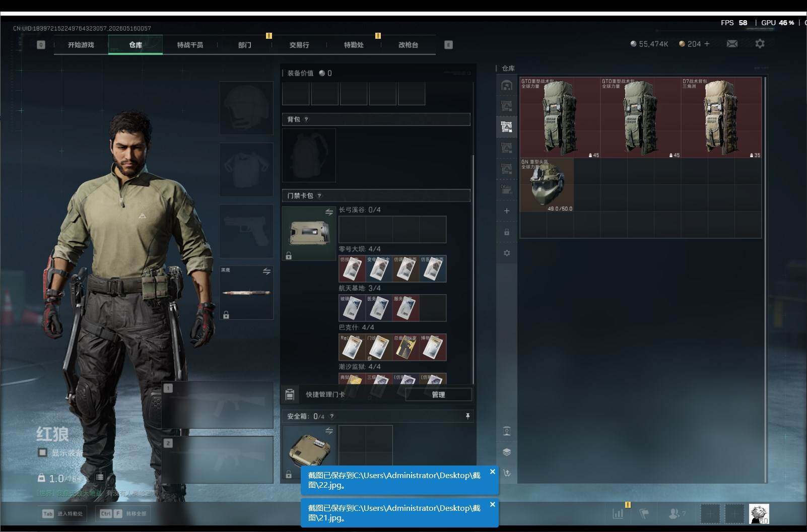Click the portrait icon above the layers icon

coord(507,431)
